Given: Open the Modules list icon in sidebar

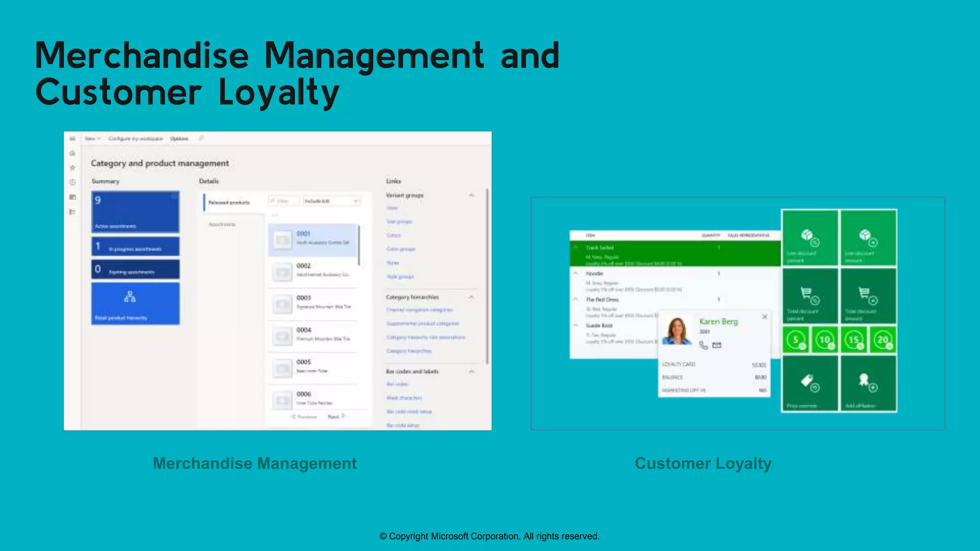Looking at the screenshot, I should 72,212.
